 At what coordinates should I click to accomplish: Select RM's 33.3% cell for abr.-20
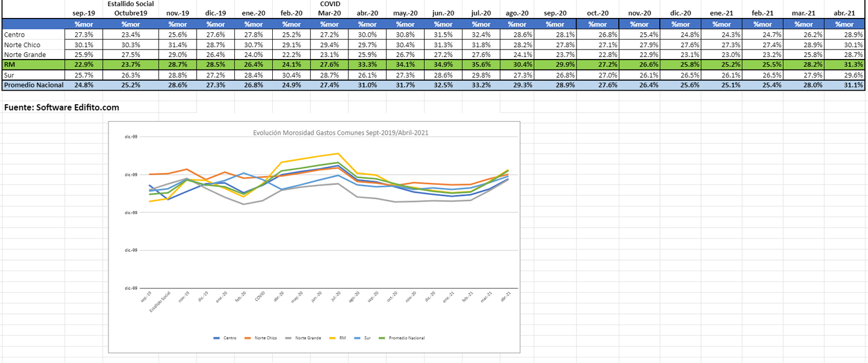click(x=367, y=65)
